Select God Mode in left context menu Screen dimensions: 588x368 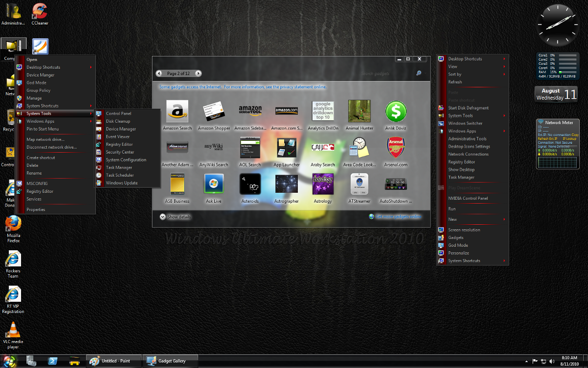point(55,83)
